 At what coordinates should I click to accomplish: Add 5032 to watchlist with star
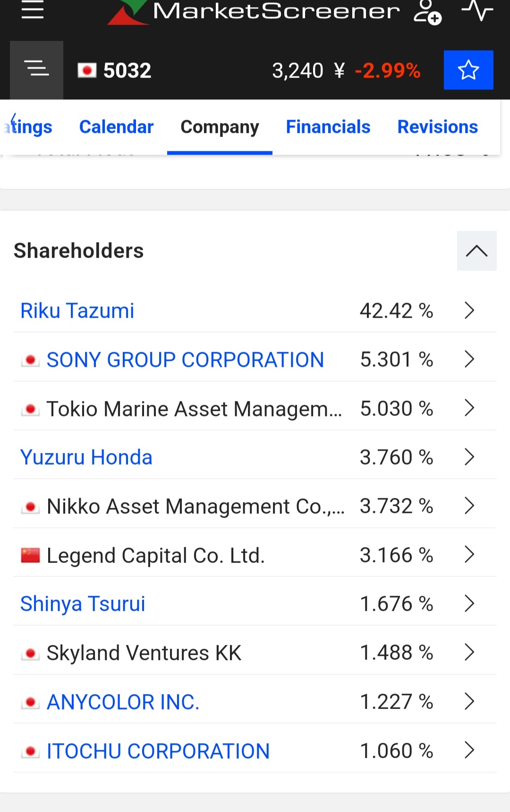pyautogui.click(x=468, y=70)
